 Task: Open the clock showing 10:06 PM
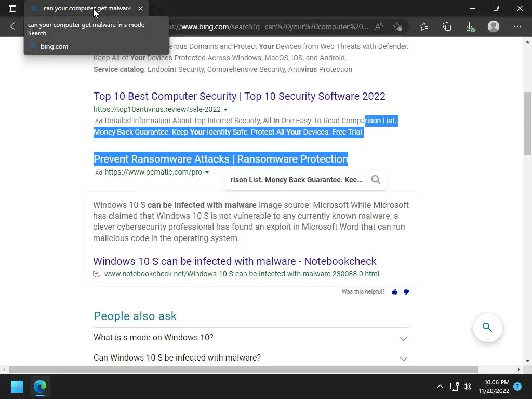[x=494, y=387]
